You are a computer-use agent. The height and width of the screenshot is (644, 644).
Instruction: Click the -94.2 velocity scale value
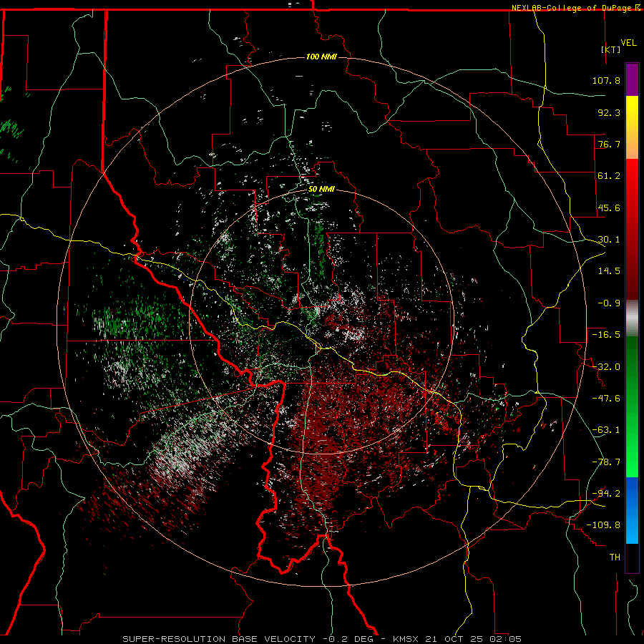click(606, 494)
